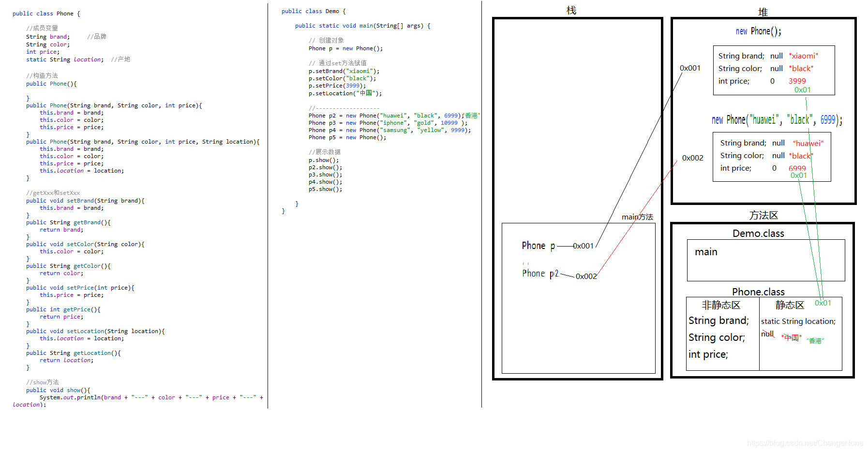The width and height of the screenshot is (868, 452).
Task: Select the '//展示数据' comment
Action: 325,152
